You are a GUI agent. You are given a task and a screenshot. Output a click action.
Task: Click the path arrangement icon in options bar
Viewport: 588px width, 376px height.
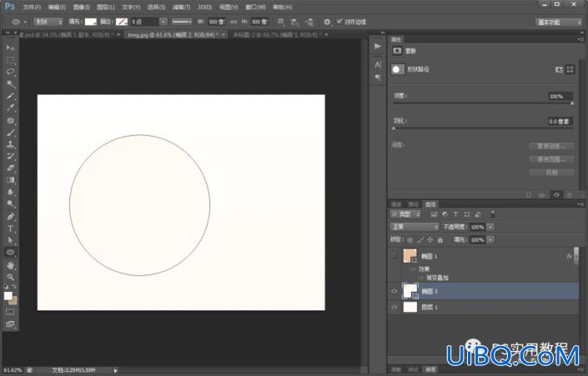click(x=309, y=23)
